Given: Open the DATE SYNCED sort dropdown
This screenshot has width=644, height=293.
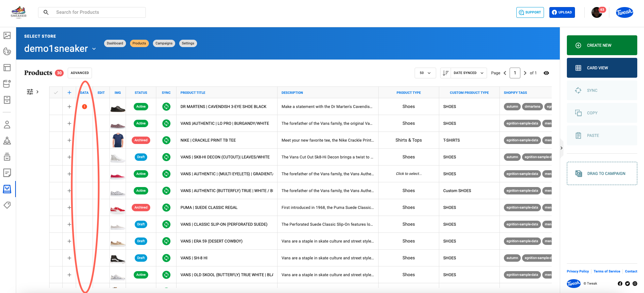Looking at the screenshot, I should (469, 73).
